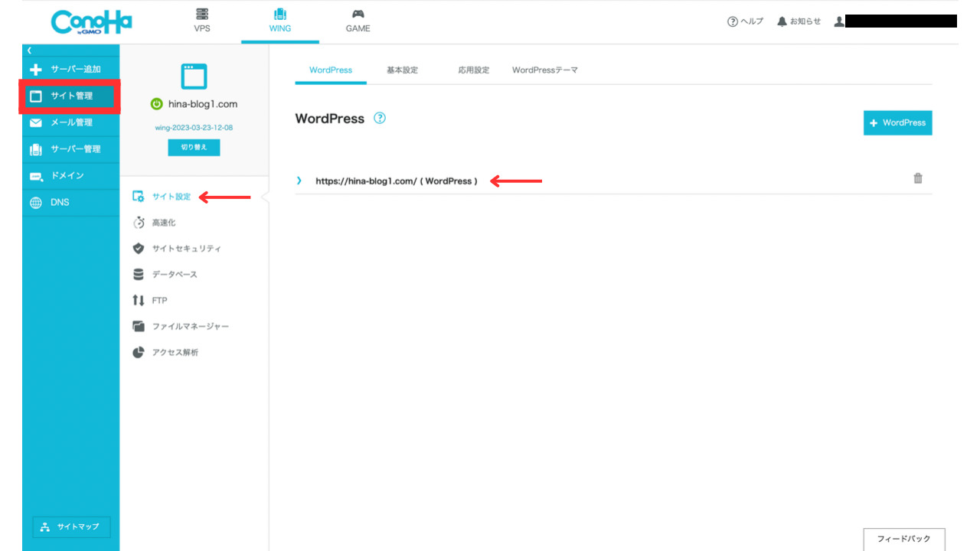Click the サイトマップ button
The image size is (980, 551).
coord(71,527)
